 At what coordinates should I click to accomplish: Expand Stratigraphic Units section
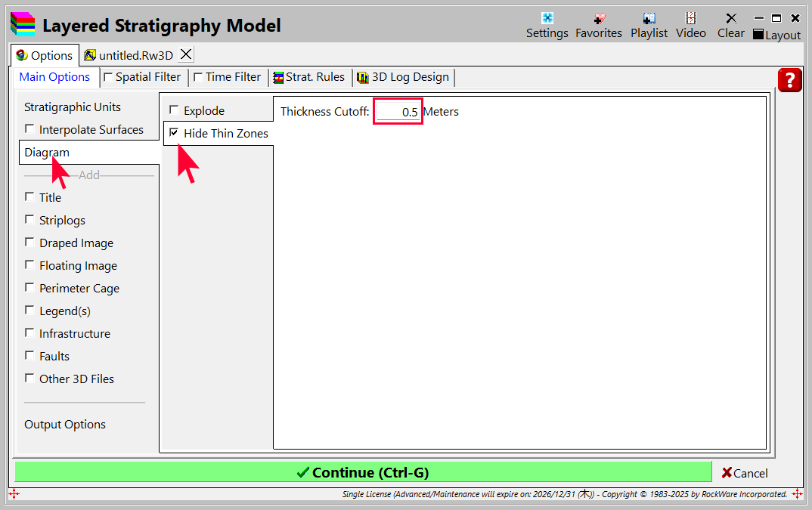pyautogui.click(x=73, y=107)
